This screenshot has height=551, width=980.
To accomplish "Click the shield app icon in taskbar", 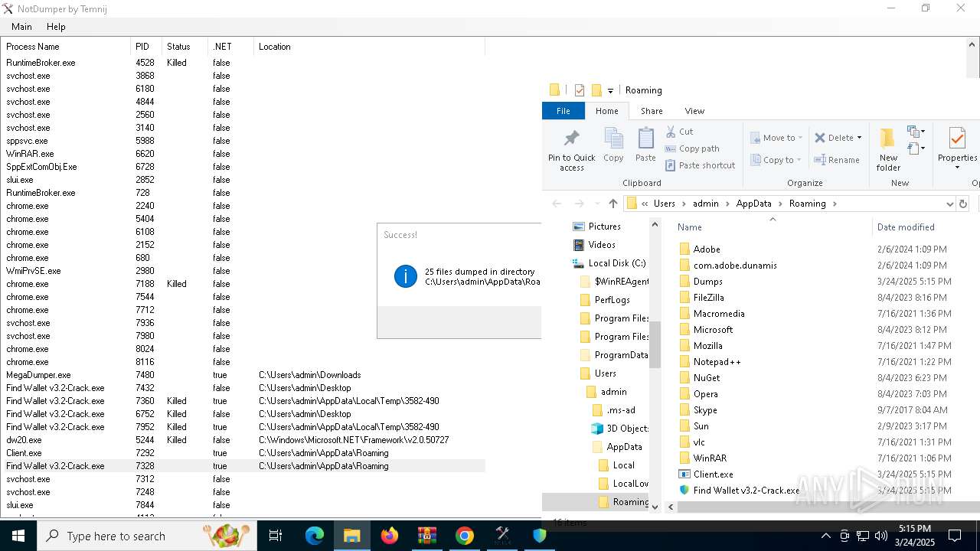I will pyautogui.click(x=540, y=536).
